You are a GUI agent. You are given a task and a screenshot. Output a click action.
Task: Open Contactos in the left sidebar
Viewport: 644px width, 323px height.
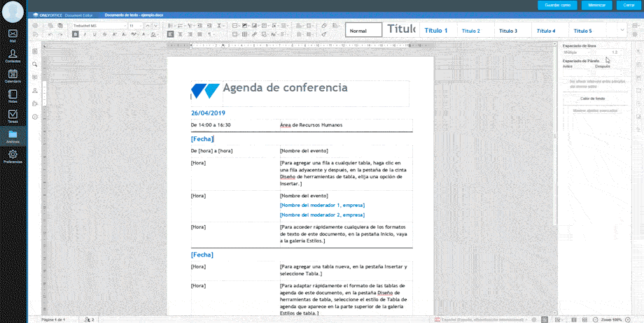13,56
